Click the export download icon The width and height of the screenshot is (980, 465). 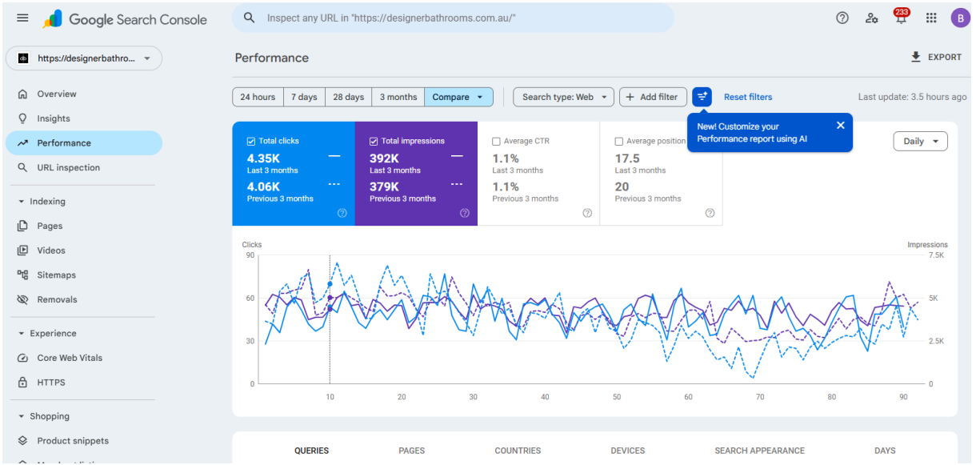(916, 57)
